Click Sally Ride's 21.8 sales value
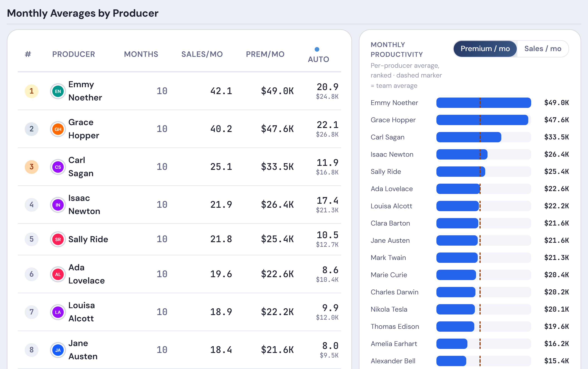The width and height of the screenshot is (588, 369). (x=221, y=239)
